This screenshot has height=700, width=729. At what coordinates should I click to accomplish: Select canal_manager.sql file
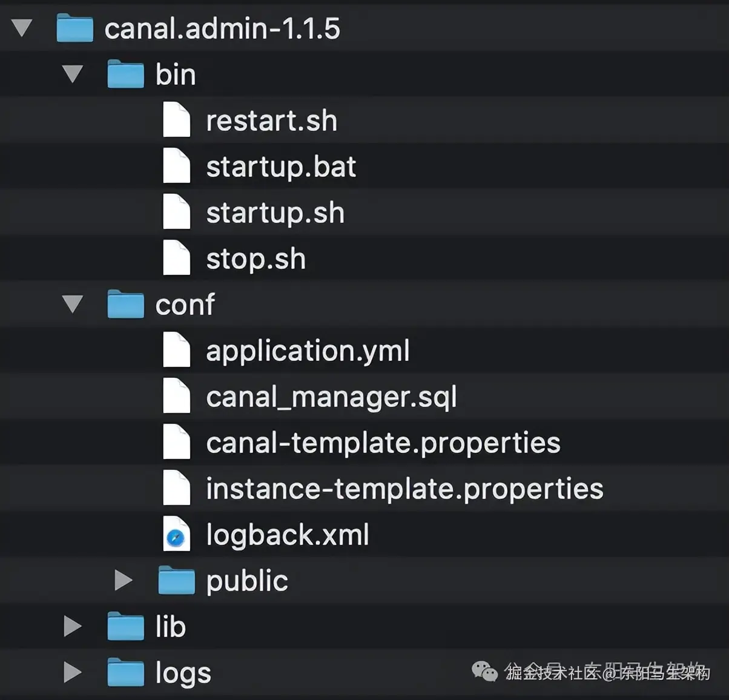331,397
